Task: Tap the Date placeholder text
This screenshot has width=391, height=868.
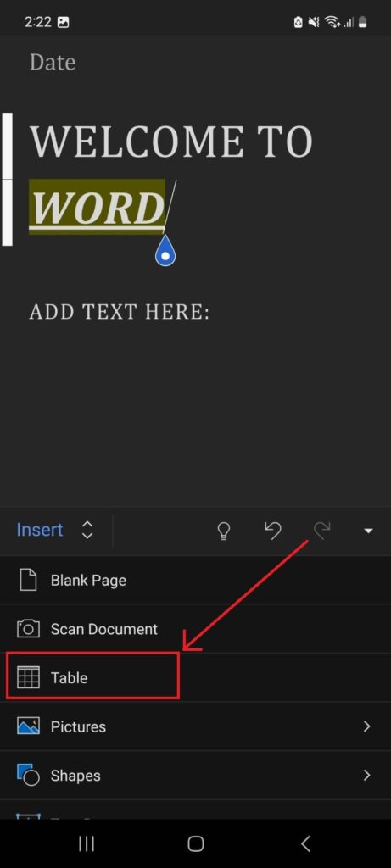Action: (53, 62)
